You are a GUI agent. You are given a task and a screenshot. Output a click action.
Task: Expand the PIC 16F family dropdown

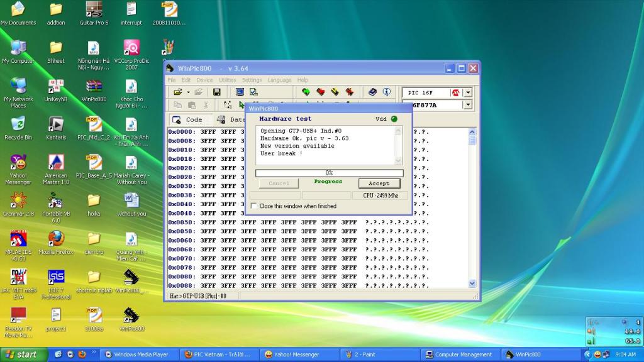467,92
